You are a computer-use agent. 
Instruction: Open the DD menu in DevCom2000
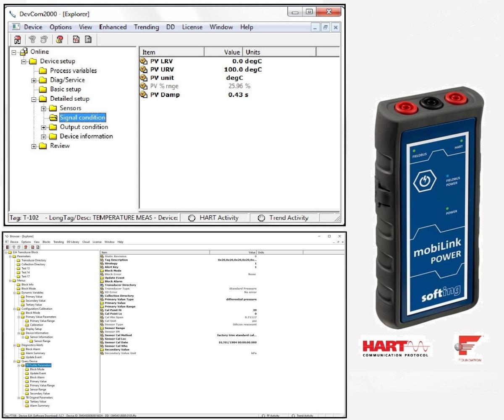pos(171,27)
